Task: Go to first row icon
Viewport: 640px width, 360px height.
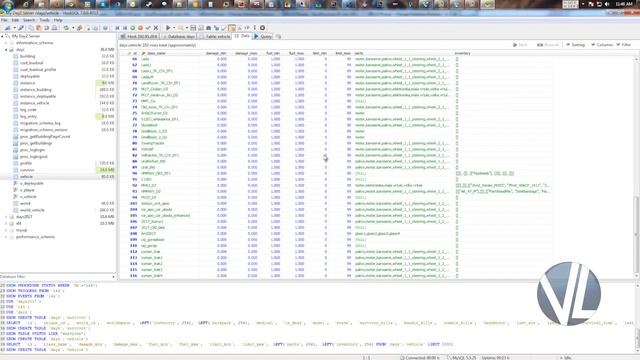Action: click(117, 28)
